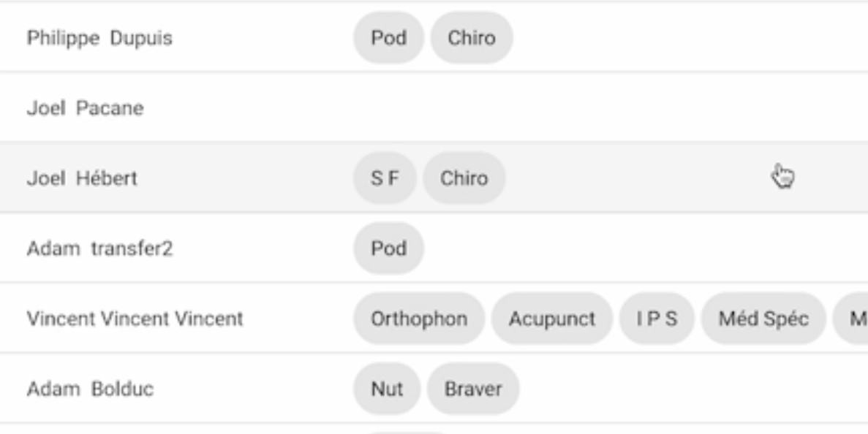
Task: Click the Joel Hébert name
Action: point(82,178)
